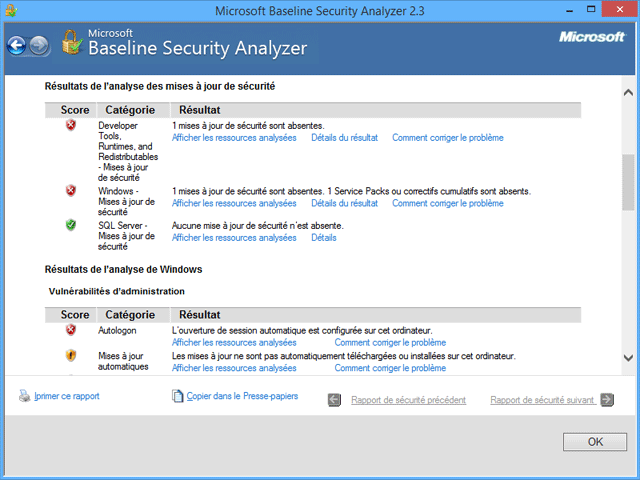Open Imprimer ce rapport link
640x480 pixels.
66,396
